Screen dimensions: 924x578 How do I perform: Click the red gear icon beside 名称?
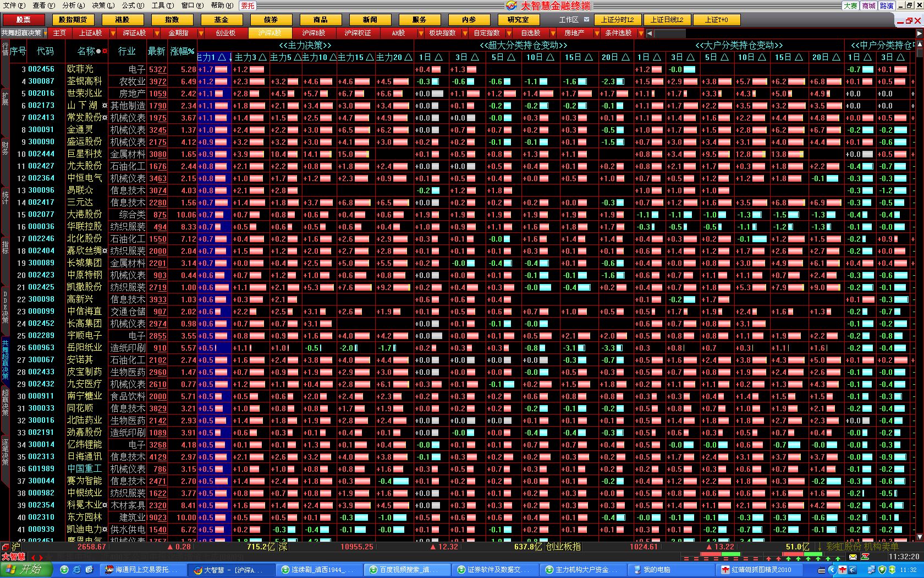click(105, 51)
